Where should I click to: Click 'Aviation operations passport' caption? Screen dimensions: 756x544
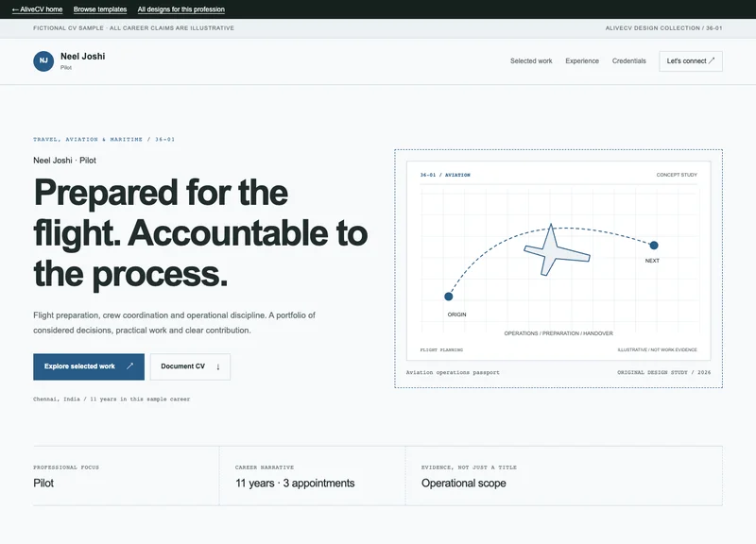(x=453, y=372)
